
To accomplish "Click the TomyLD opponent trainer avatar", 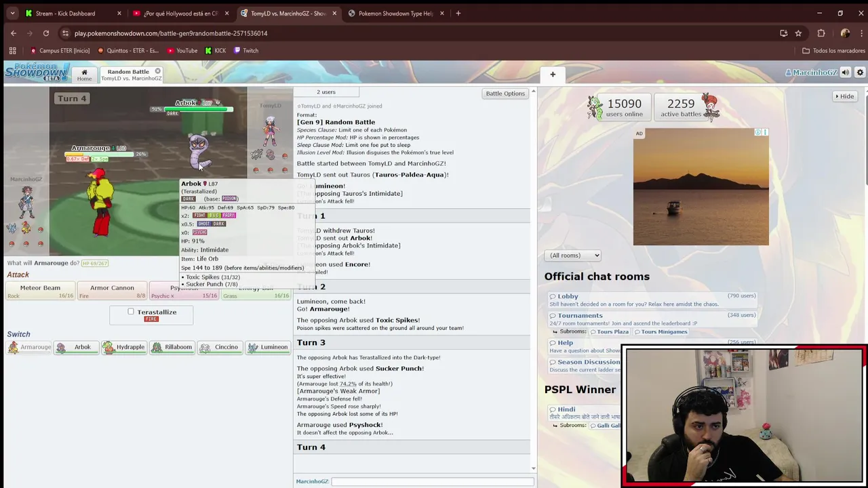I will coord(271,132).
